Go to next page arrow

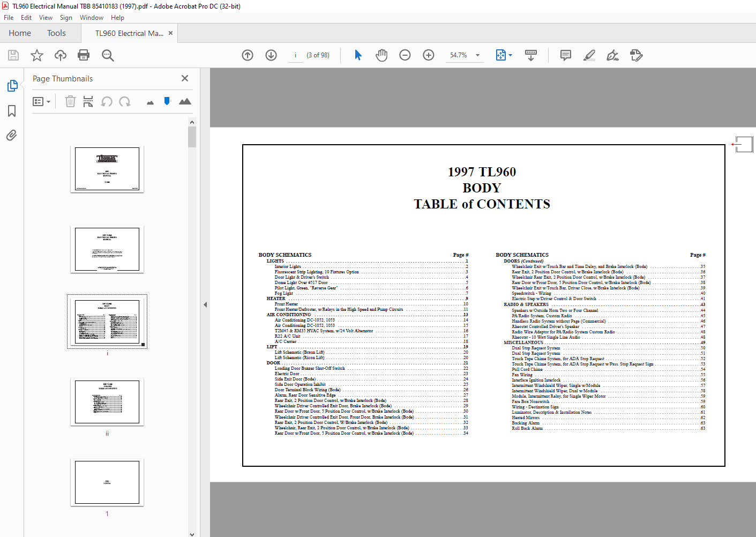click(271, 55)
